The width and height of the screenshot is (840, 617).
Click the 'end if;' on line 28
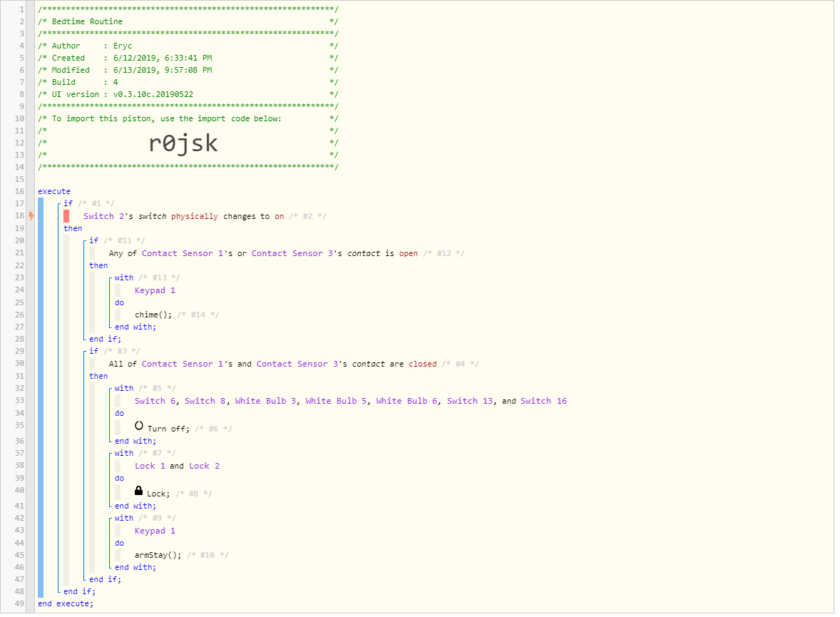click(x=105, y=339)
